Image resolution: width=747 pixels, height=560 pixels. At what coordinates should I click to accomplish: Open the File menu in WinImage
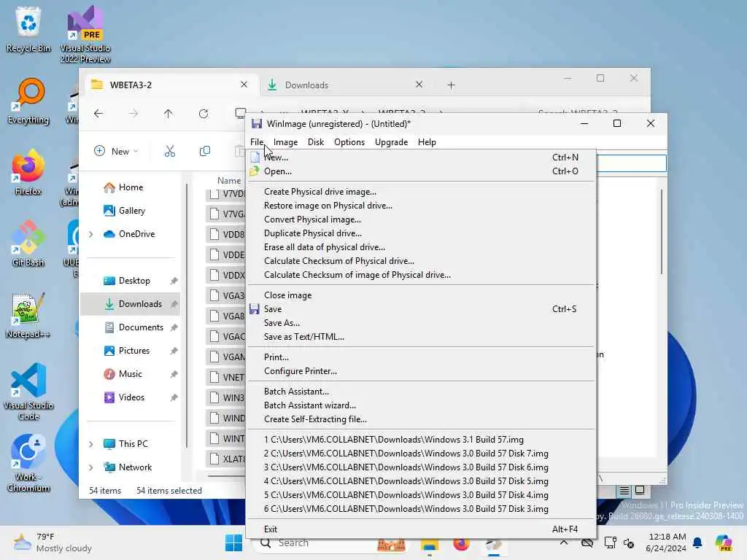256,142
